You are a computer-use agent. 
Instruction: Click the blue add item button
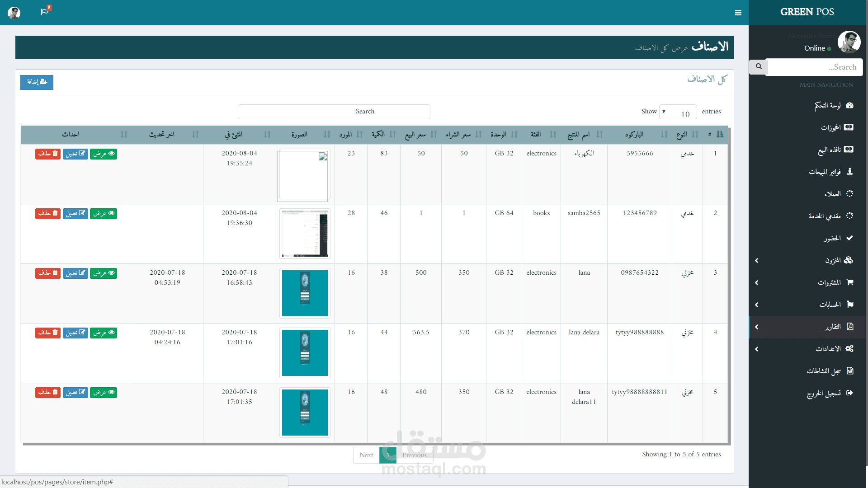coord(37,82)
